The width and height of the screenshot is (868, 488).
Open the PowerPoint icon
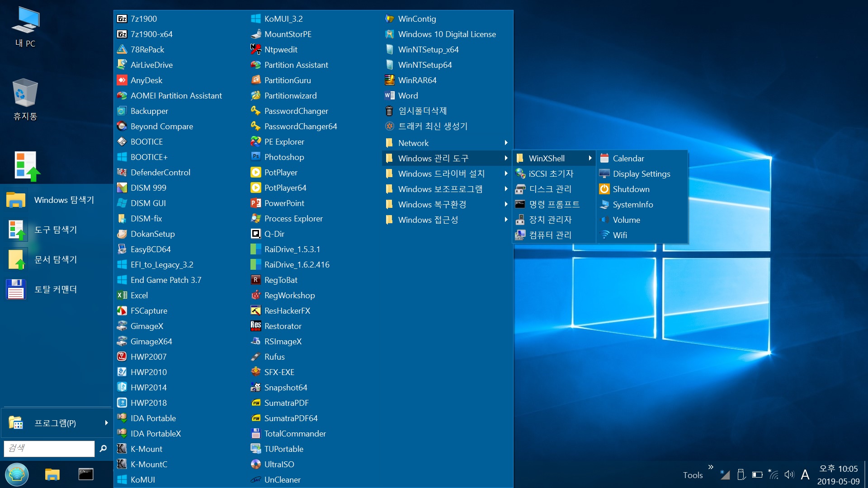coord(256,203)
